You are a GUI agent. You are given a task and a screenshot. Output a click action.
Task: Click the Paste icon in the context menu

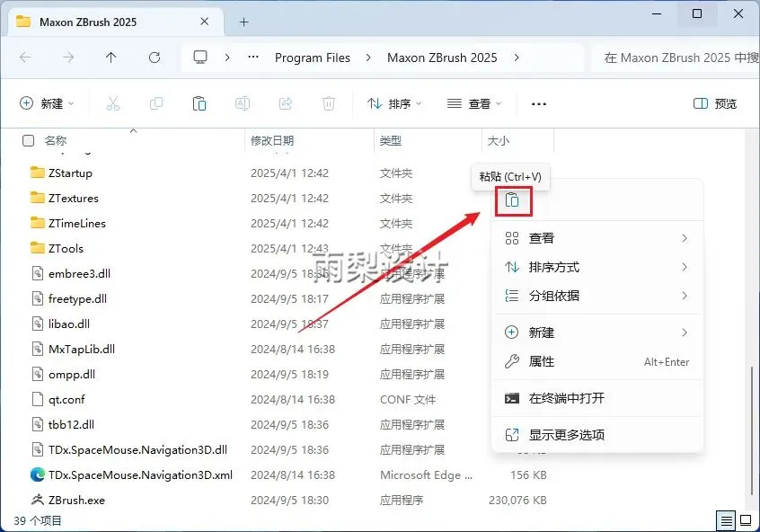tap(512, 200)
